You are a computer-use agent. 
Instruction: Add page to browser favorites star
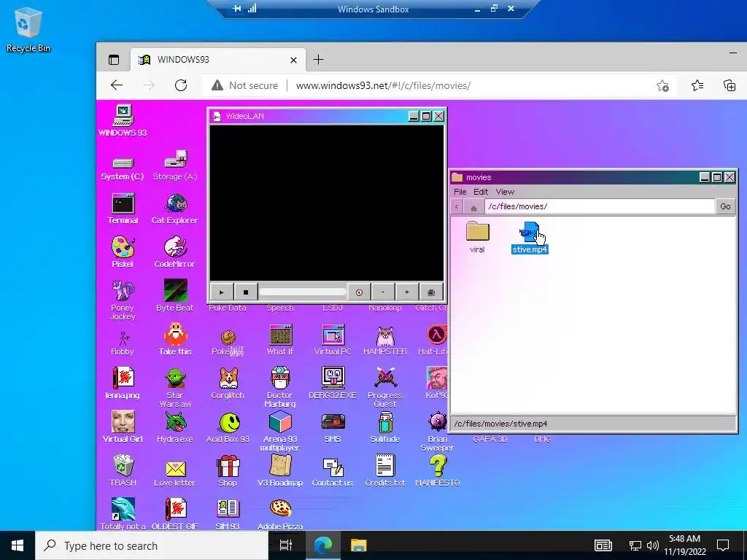pyautogui.click(x=662, y=86)
